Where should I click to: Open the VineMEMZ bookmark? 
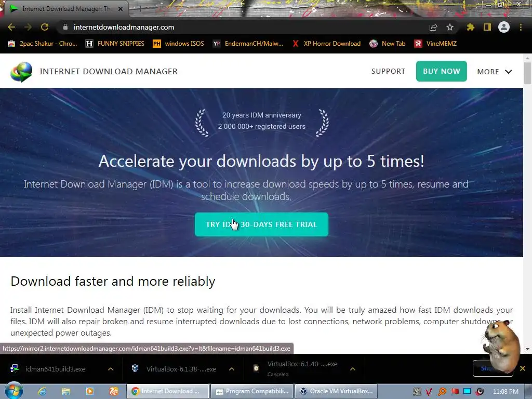(x=436, y=44)
